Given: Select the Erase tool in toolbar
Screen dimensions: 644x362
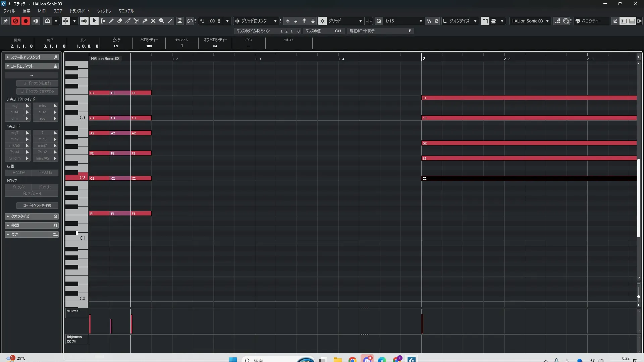Looking at the screenshot, I should [119, 21].
